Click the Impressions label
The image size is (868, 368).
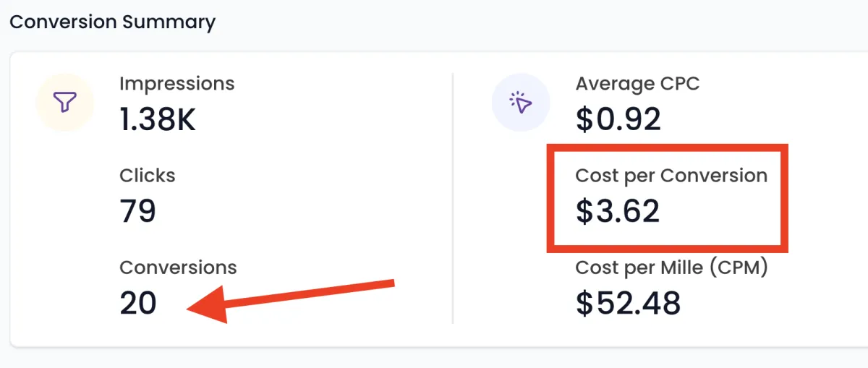coord(176,84)
